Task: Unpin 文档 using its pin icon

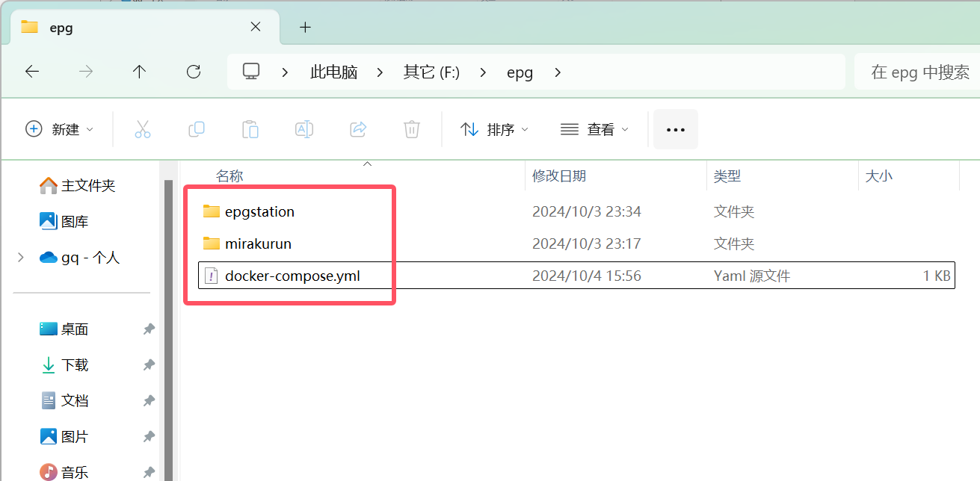Action: coord(149,400)
